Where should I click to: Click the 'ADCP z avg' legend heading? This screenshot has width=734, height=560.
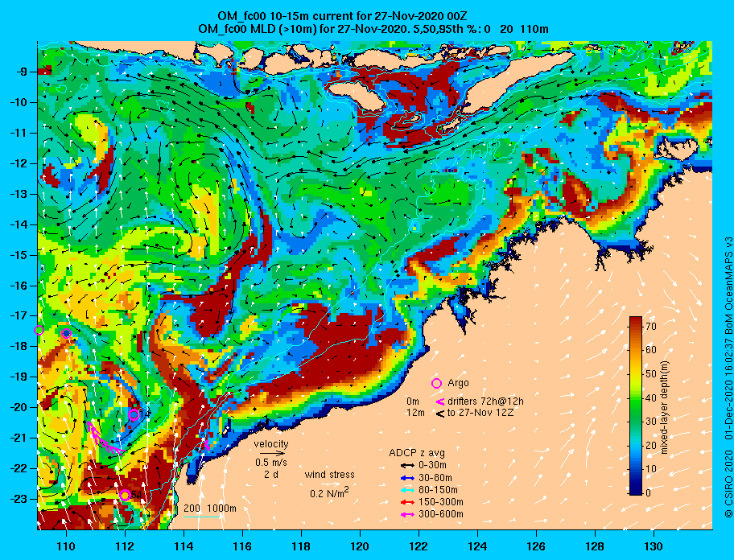(x=417, y=453)
